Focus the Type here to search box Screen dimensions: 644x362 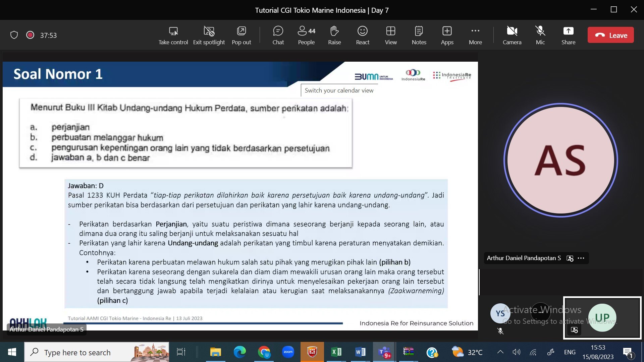click(x=97, y=352)
